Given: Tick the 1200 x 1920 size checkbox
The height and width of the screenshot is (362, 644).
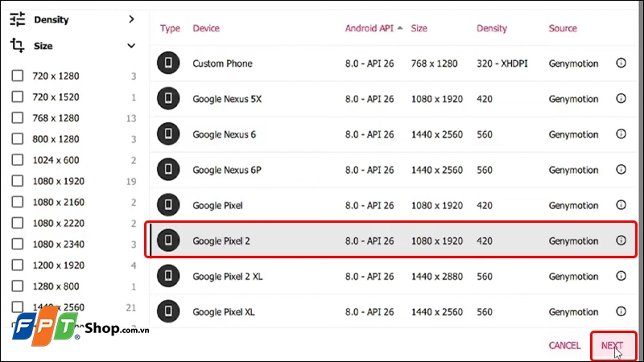Looking at the screenshot, I should pos(18,265).
